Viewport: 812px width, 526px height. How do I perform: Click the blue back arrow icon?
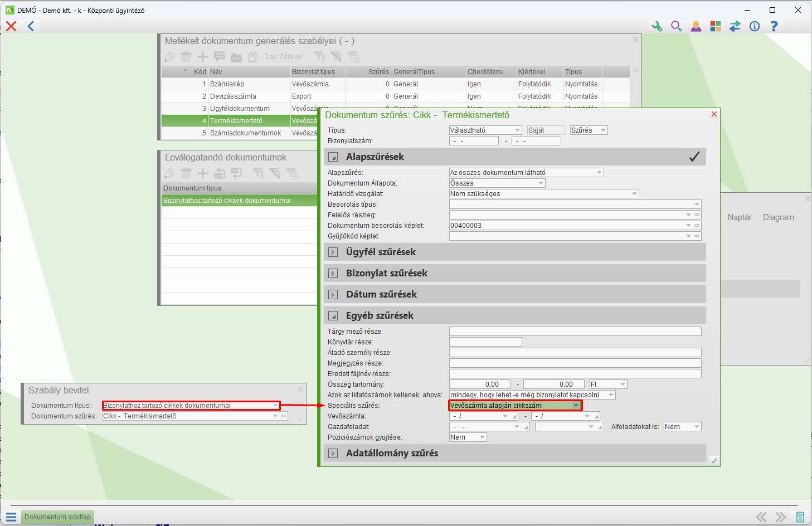[31, 26]
